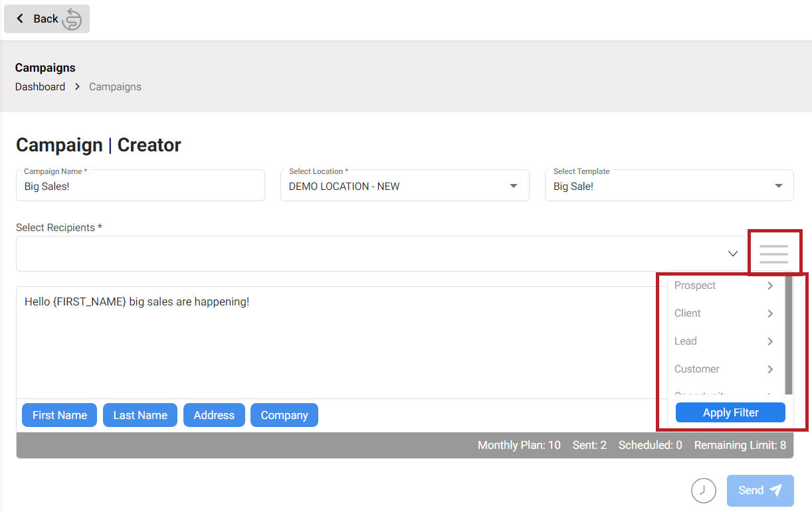Viewport: 812px width, 512px height.
Task: Open the Select Location dropdown
Action: click(513, 186)
